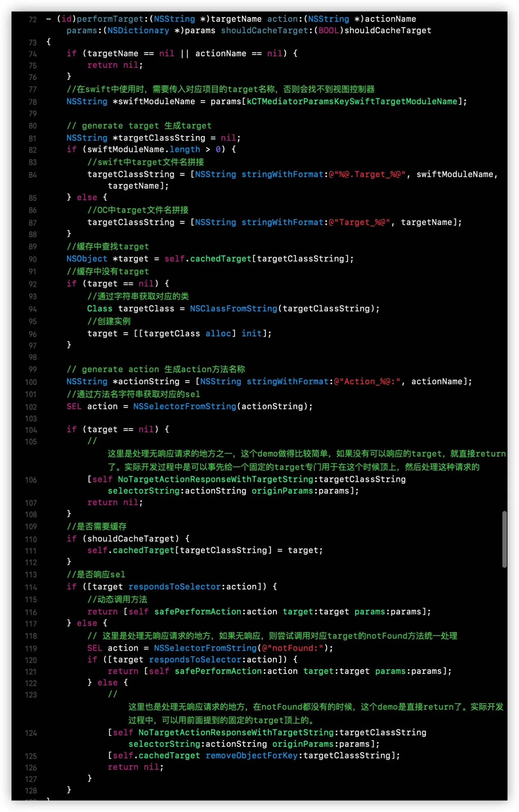Screen dimensions: 519x812
Task: Click the alloc message on targetClass
Action: [x=218, y=333]
